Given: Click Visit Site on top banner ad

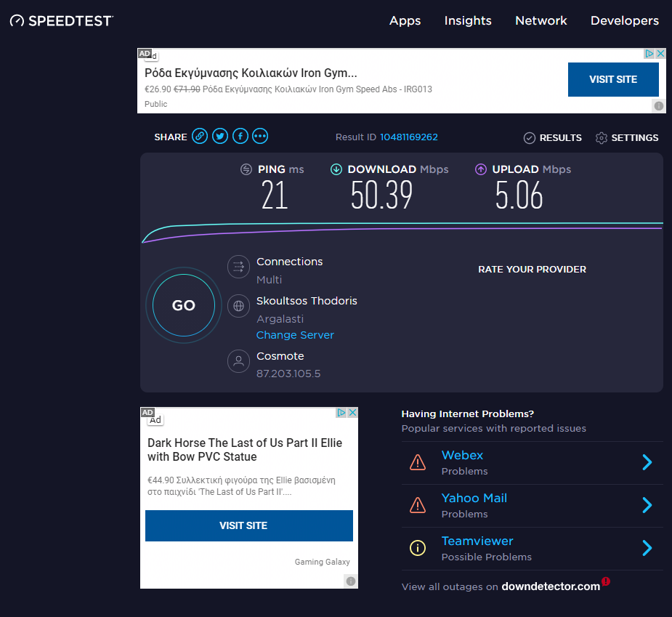Looking at the screenshot, I should tap(613, 79).
